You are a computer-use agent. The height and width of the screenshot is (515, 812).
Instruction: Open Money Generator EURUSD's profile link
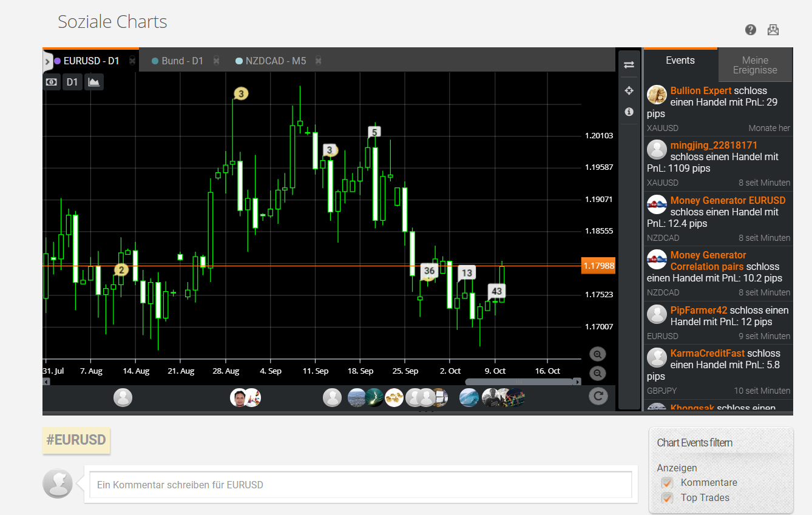(x=728, y=200)
